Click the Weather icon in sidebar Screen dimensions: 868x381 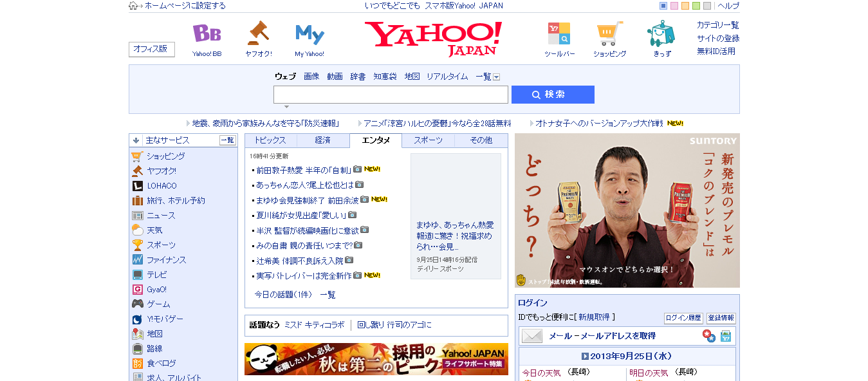point(137,230)
